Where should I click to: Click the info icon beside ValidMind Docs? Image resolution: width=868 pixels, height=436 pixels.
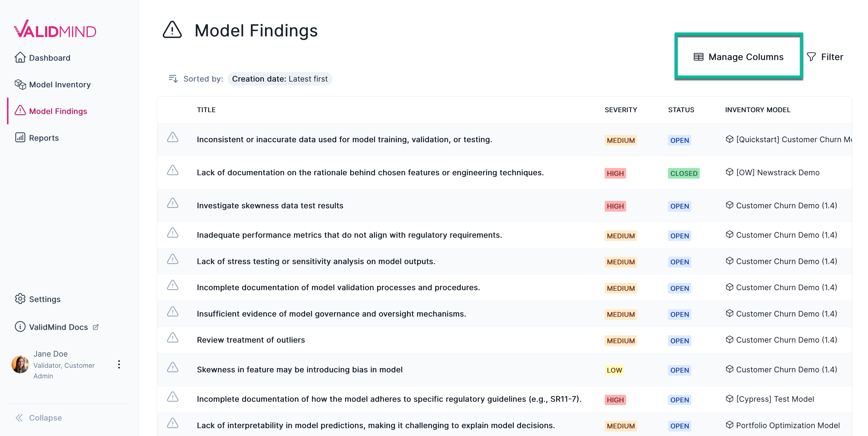pos(20,327)
